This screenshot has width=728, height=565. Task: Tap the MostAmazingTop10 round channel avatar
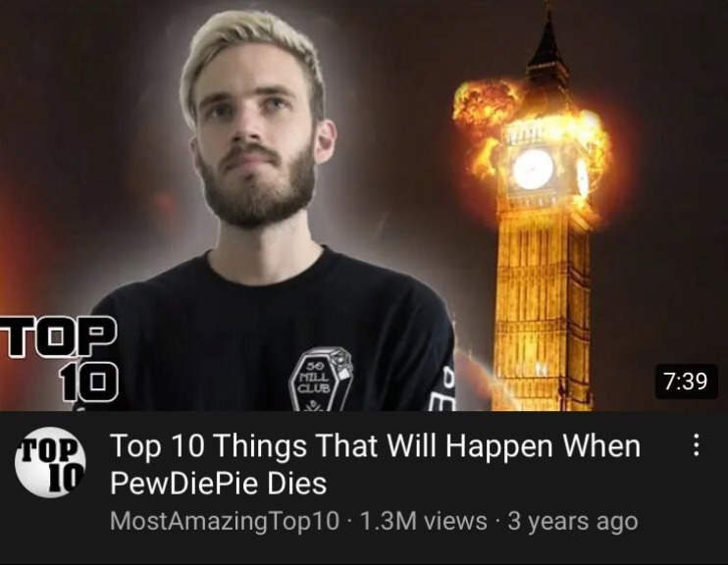pos(51,462)
